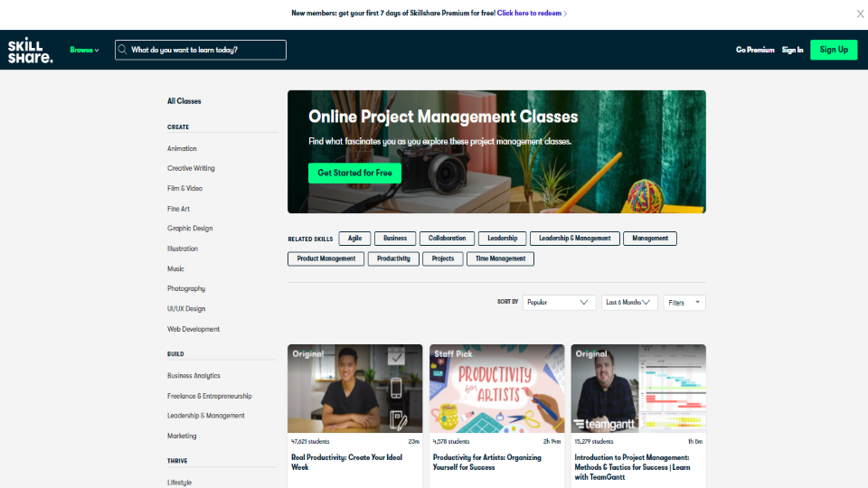The image size is (868, 488).
Task: Open Creative Writing category
Action: (191, 168)
